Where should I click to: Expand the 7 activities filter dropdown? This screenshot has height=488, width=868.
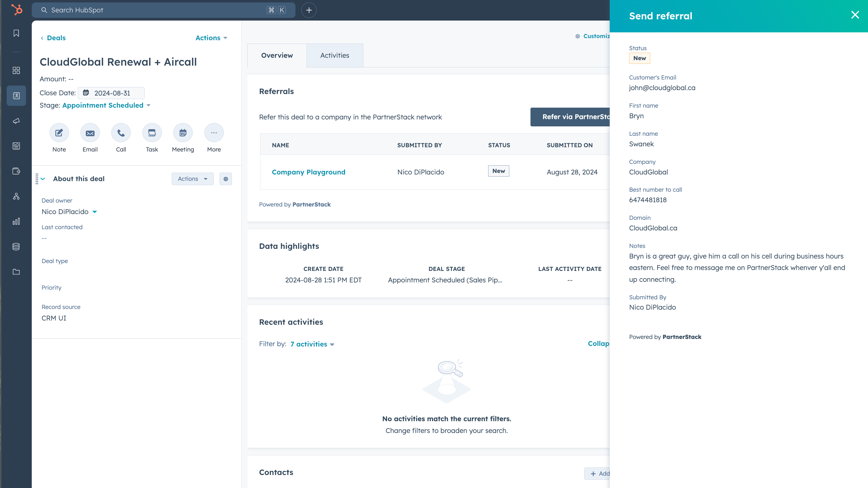312,344
